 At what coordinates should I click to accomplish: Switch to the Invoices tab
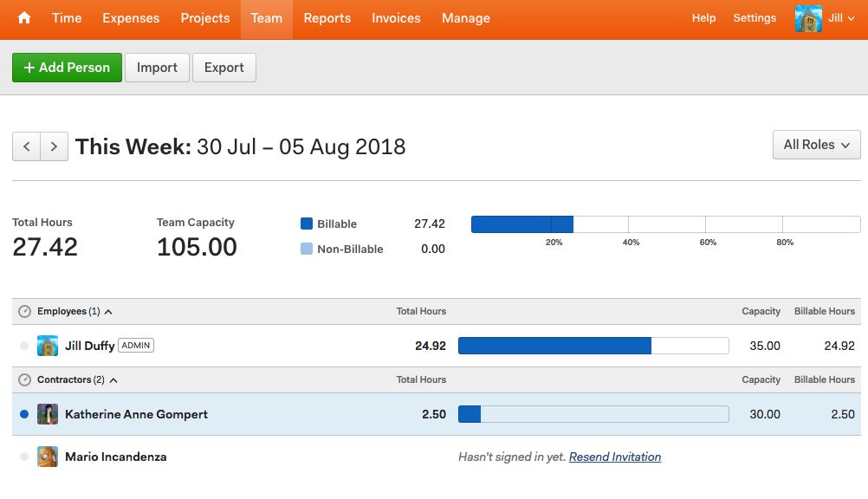pyautogui.click(x=396, y=18)
